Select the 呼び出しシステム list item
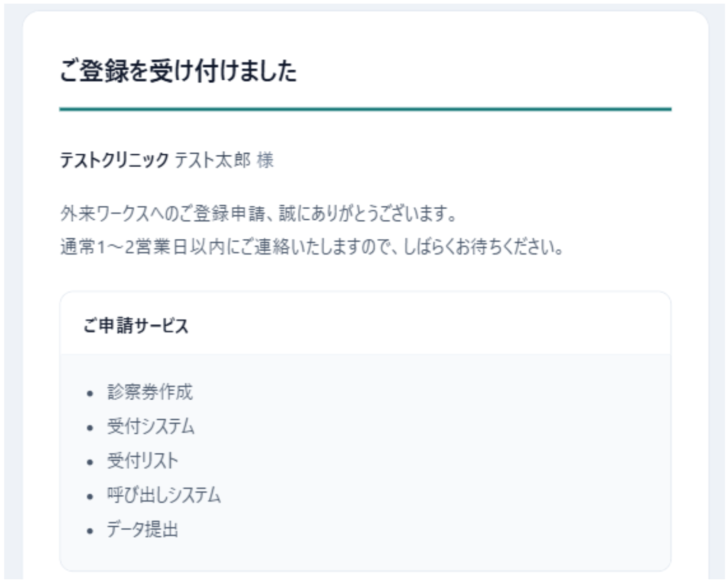 click(x=164, y=495)
